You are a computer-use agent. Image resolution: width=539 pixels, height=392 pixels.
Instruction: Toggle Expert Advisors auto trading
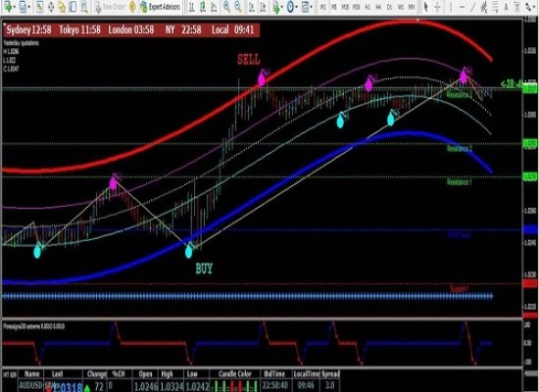point(161,7)
